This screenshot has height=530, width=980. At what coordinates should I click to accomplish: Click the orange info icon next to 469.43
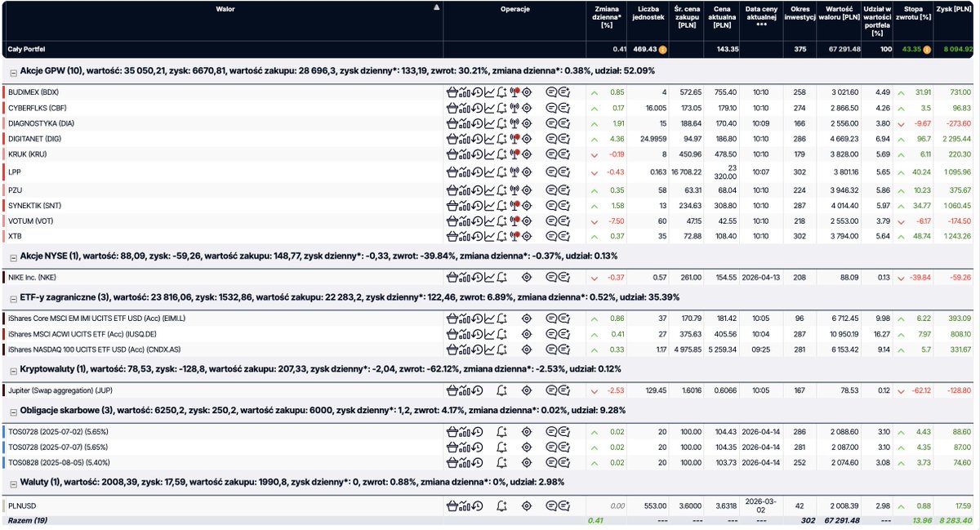(x=663, y=50)
